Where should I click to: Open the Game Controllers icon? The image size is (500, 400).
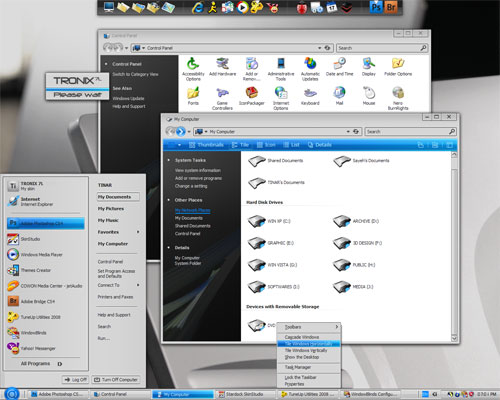coord(222,98)
